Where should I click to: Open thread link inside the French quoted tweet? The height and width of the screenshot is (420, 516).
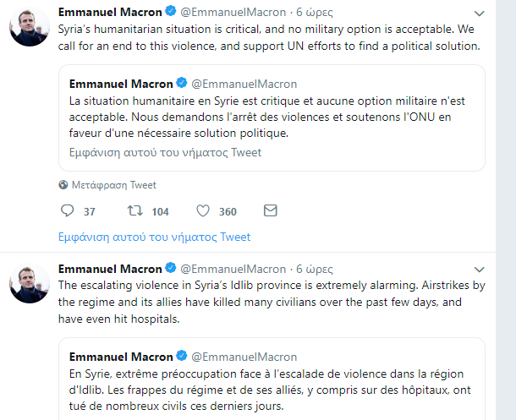click(165, 153)
